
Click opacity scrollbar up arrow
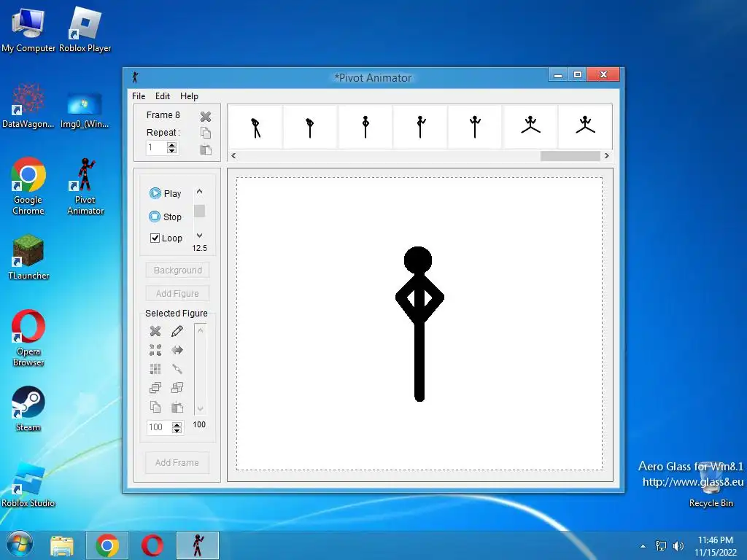point(201,330)
